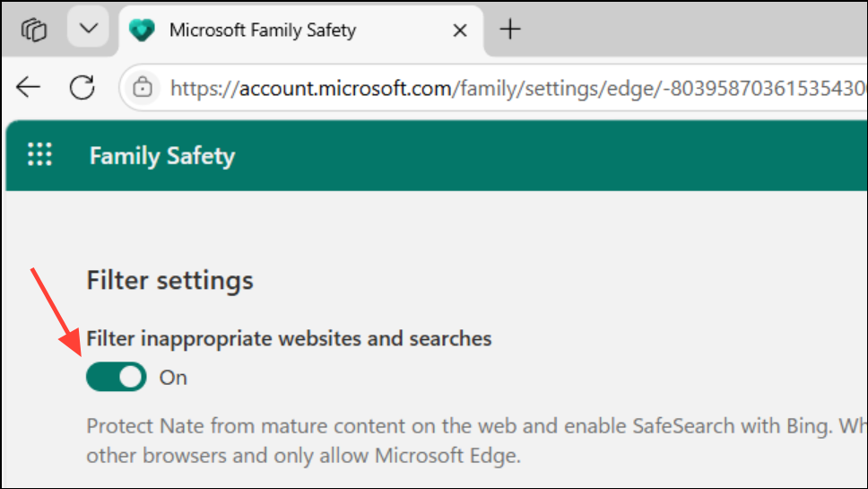Image resolution: width=868 pixels, height=489 pixels.
Task: Go back with the back arrow
Action: (x=29, y=87)
